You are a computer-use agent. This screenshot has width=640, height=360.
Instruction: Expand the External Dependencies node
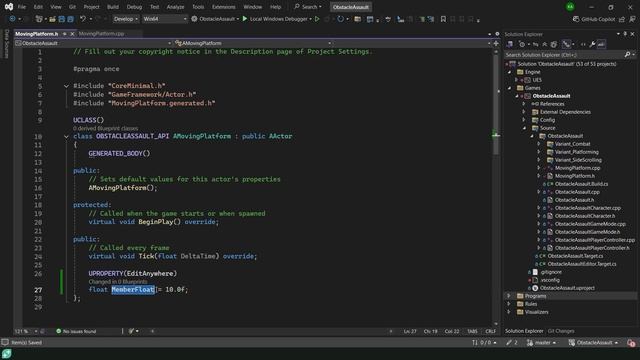click(524, 112)
